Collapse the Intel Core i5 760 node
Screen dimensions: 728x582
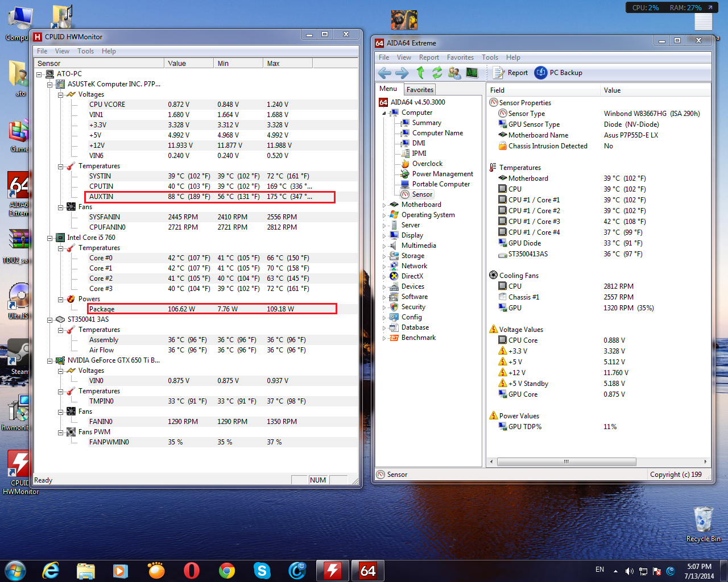(x=50, y=238)
